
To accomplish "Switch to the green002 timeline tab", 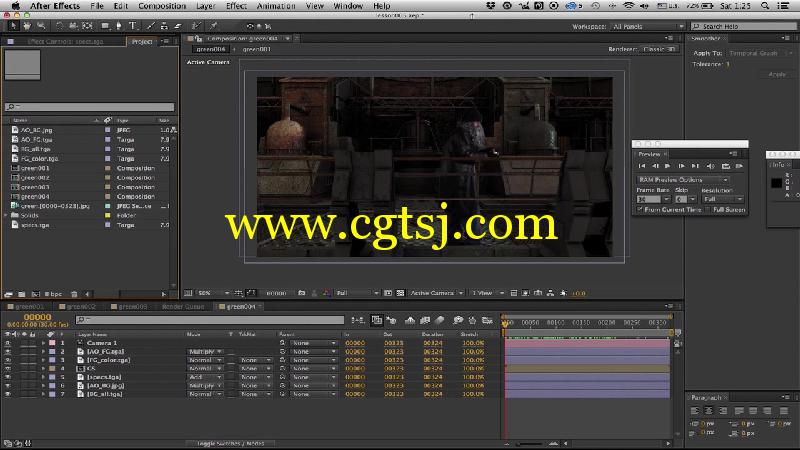I will tap(81, 307).
